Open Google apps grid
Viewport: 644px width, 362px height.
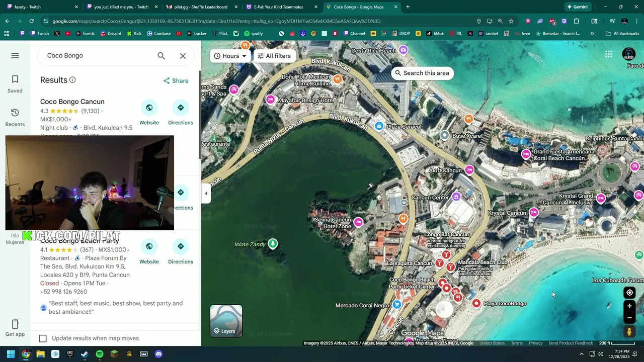609,54
